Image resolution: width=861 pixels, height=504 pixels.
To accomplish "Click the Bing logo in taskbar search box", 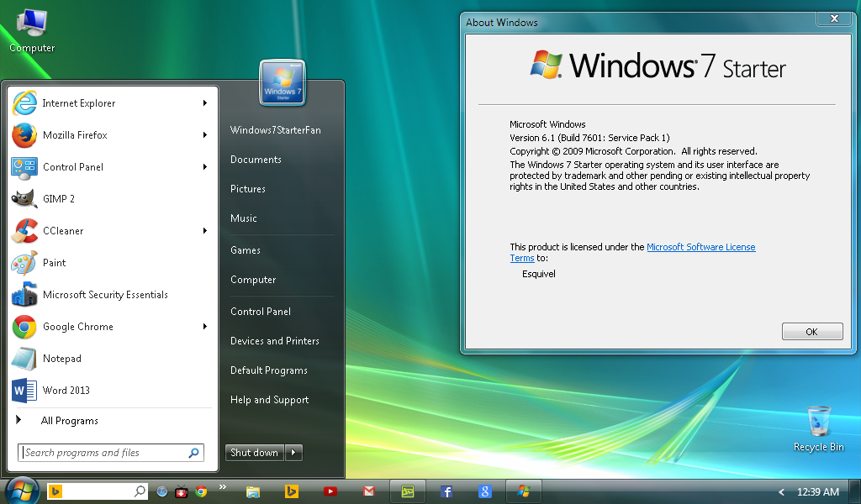I will (x=55, y=491).
